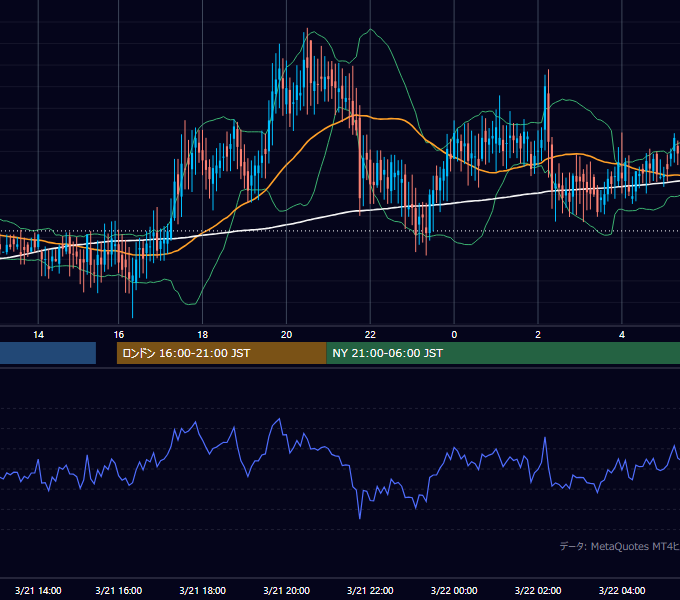680x600 pixels.
Task: Click the hour label 20 on price chart axis
Action: 286,335
